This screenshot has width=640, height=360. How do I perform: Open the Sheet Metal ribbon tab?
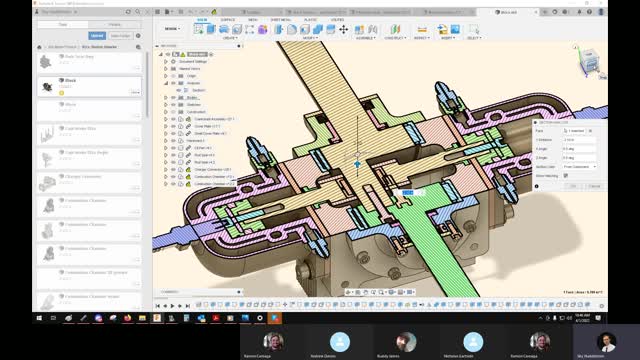(280, 20)
